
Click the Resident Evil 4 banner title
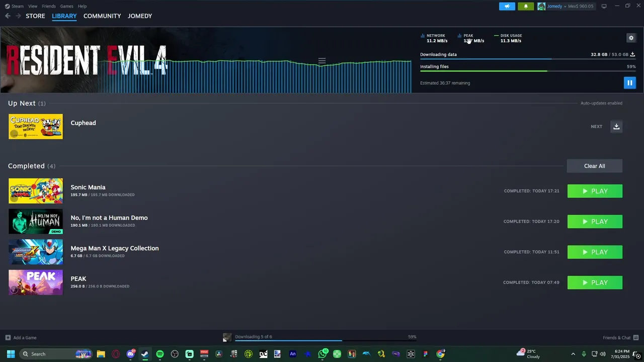(x=87, y=60)
